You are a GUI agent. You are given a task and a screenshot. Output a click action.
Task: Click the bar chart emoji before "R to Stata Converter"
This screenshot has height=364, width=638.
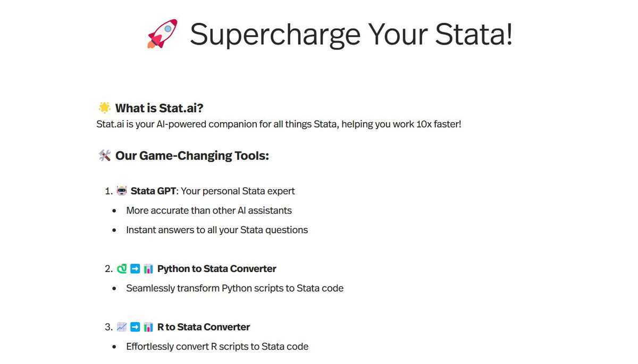click(148, 327)
